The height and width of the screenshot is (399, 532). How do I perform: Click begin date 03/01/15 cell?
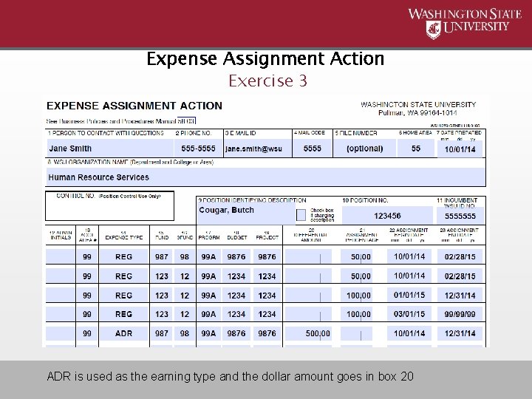pos(409,314)
